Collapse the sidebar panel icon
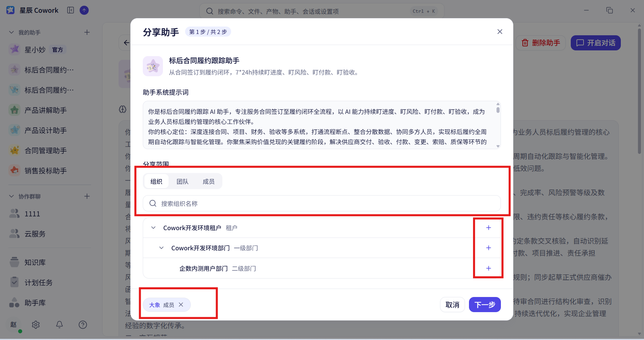The width and height of the screenshot is (644, 340). point(71,10)
